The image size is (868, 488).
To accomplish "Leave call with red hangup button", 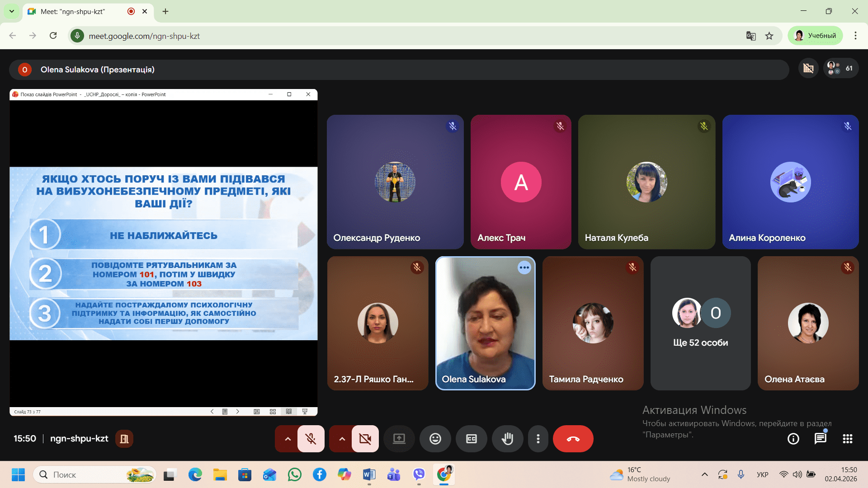I will pyautogui.click(x=573, y=439).
